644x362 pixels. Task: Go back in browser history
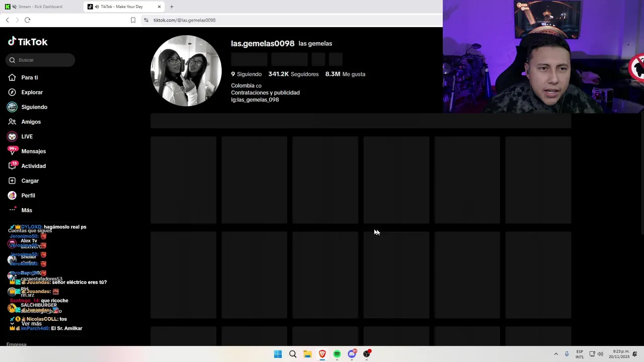click(7, 20)
